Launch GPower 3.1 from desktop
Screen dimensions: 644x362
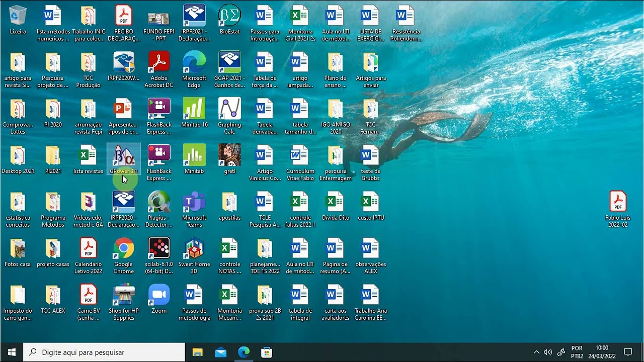click(124, 159)
